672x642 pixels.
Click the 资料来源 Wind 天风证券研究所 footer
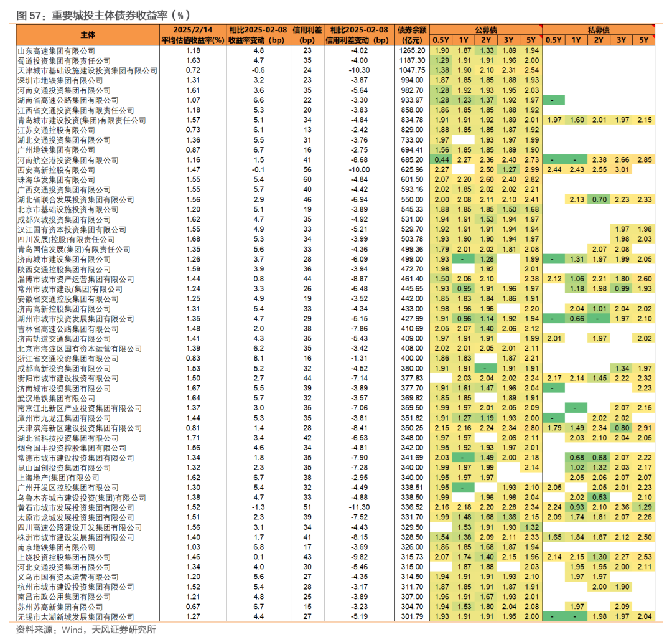coord(86,630)
